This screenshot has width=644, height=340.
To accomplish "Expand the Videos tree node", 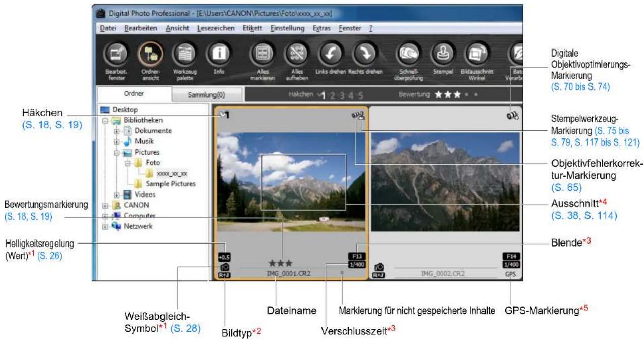I will click(116, 195).
